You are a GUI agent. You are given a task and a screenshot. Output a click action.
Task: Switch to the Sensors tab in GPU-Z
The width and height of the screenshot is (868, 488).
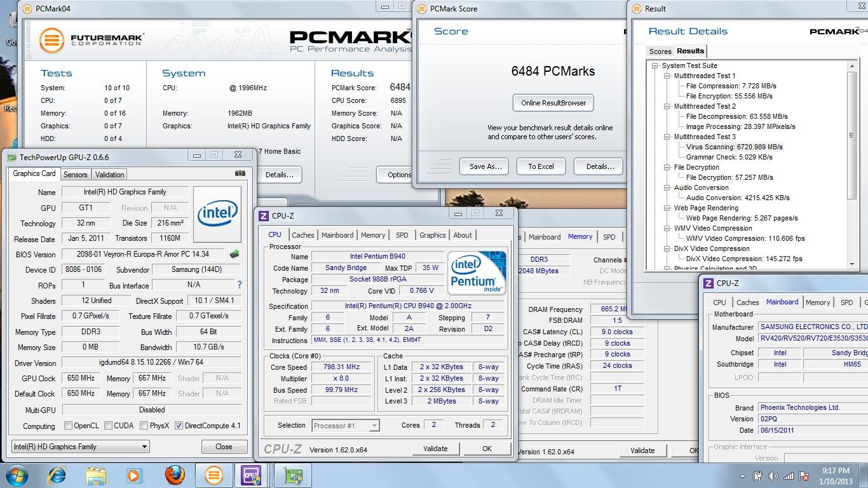click(x=76, y=175)
